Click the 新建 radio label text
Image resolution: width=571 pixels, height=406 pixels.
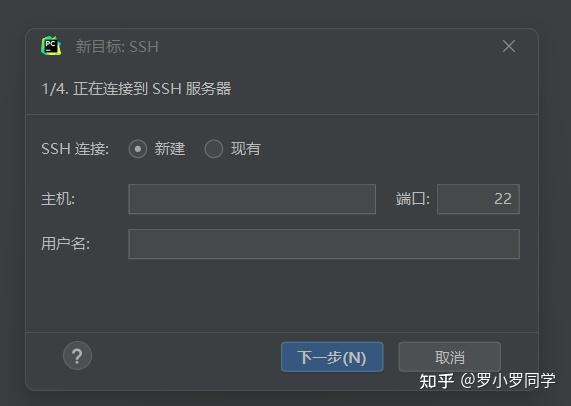170,149
